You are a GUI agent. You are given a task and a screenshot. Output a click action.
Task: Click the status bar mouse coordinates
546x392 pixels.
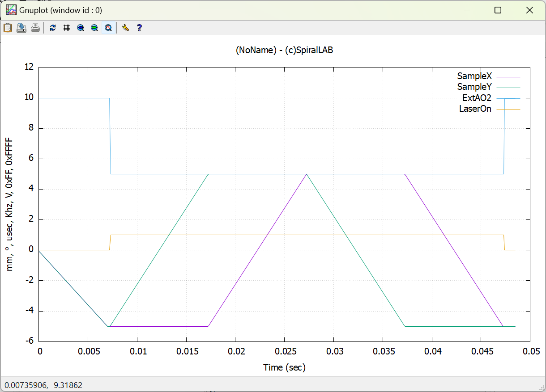pyautogui.click(x=43, y=385)
